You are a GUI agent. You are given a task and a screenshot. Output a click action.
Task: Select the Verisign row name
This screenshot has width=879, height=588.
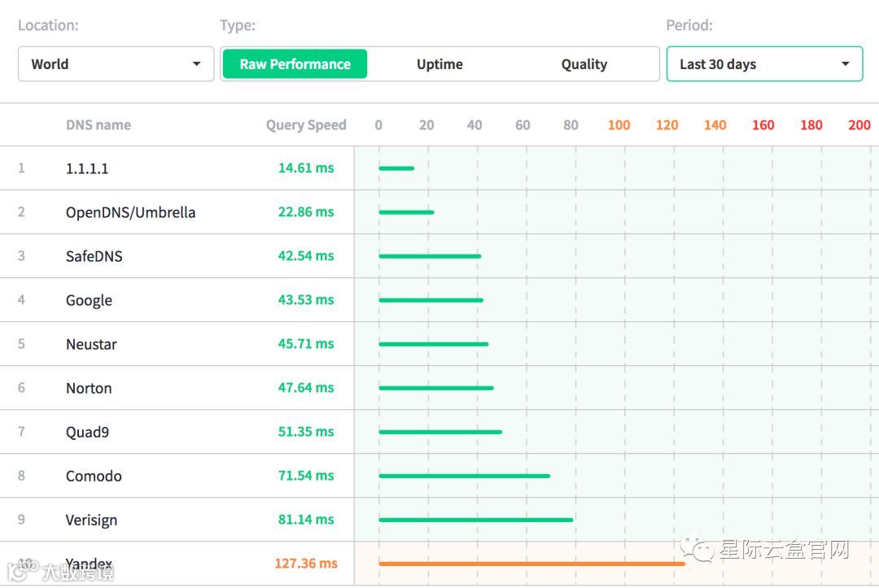click(x=91, y=520)
